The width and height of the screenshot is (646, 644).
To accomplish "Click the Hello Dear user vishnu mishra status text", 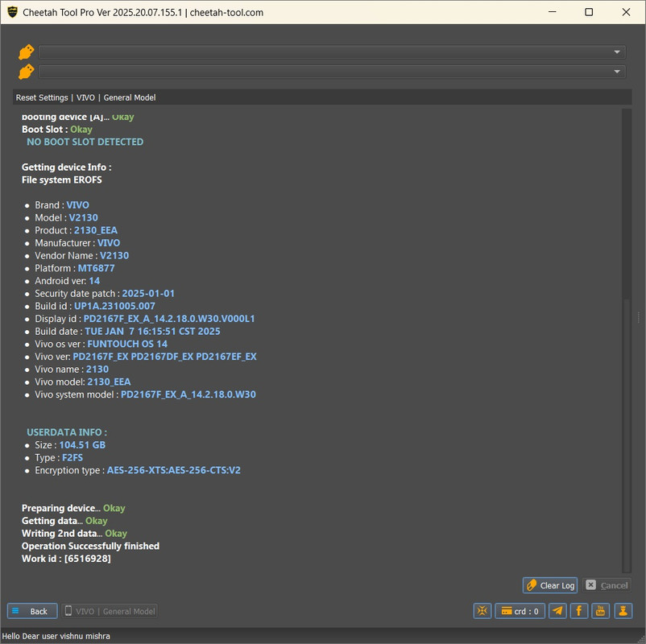I will pos(56,636).
